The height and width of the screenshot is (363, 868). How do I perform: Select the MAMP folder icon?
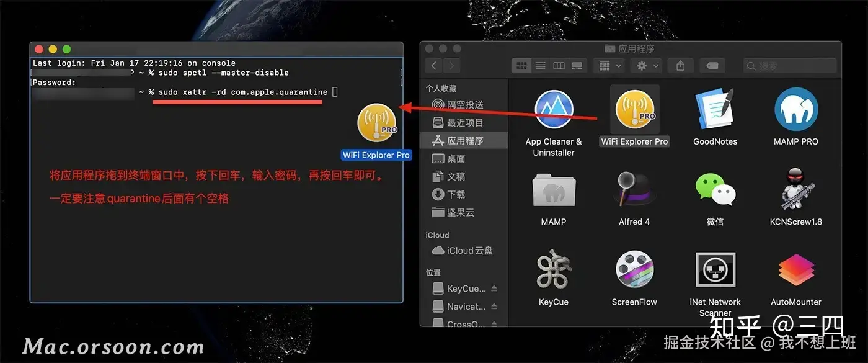tap(554, 189)
